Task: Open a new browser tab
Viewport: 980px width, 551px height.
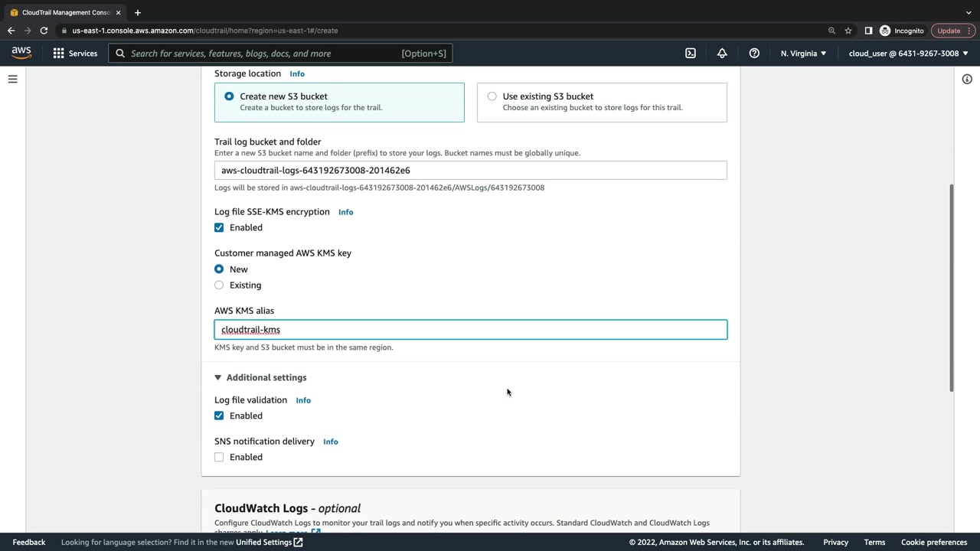Action: (x=138, y=12)
